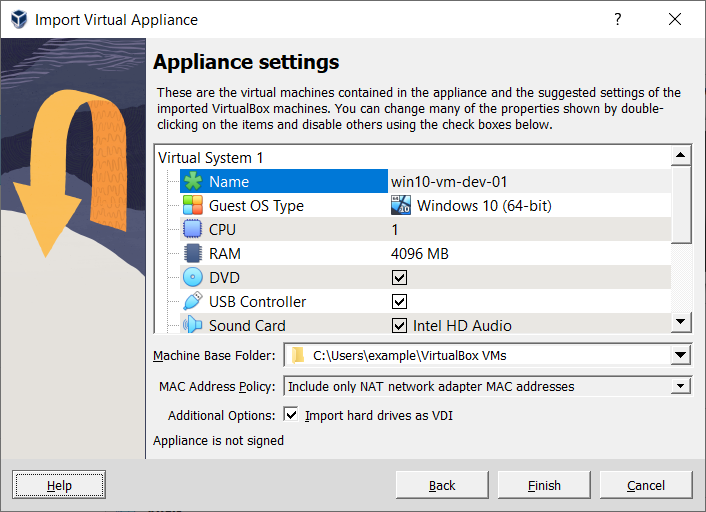Viewport: 706px width, 512px height.
Task: Click the Help button
Action: click(59, 485)
